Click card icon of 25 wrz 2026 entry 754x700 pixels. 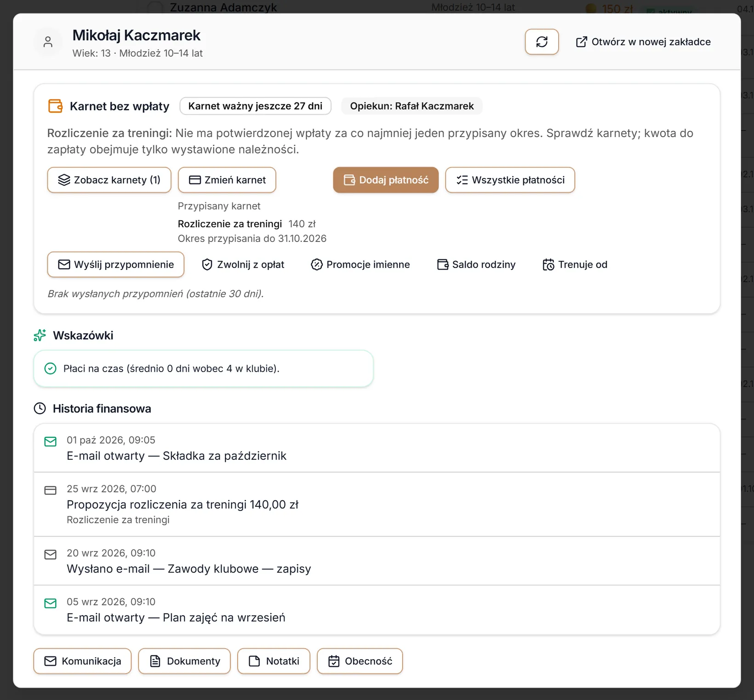click(x=50, y=490)
